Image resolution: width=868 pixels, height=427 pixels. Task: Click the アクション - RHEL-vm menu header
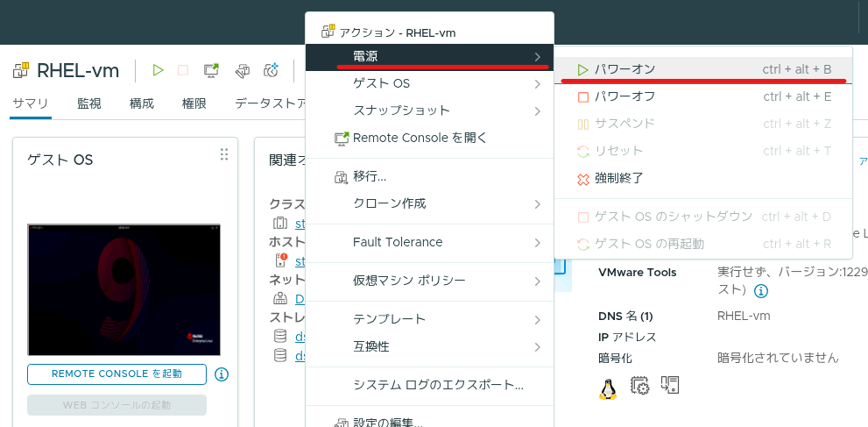[398, 32]
